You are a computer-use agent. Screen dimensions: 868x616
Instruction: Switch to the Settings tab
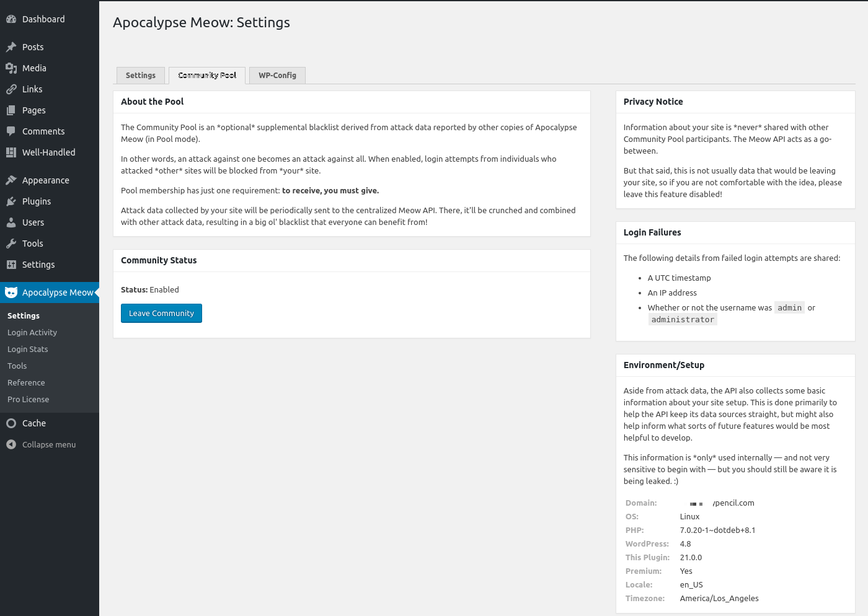click(141, 76)
